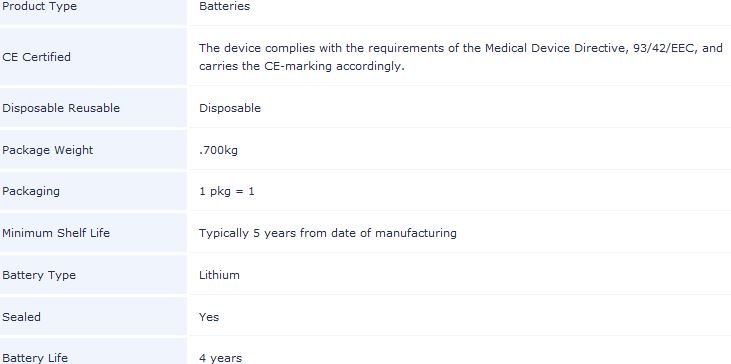Viewport: 731px width, 364px height.
Task: Click the CE-marking accordingly text line
Action: pyautogui.click(x=302, y=66)
